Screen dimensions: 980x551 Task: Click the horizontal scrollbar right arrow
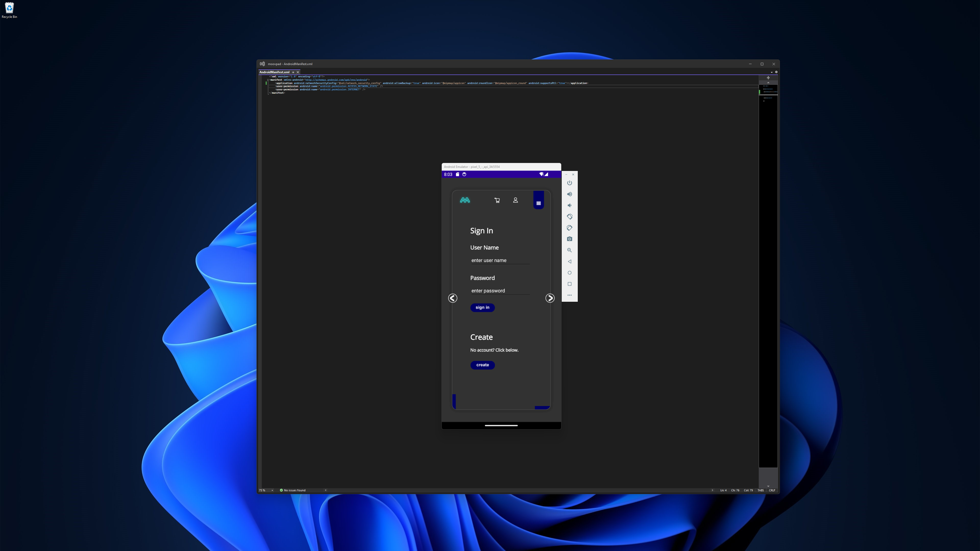(713, 491)
